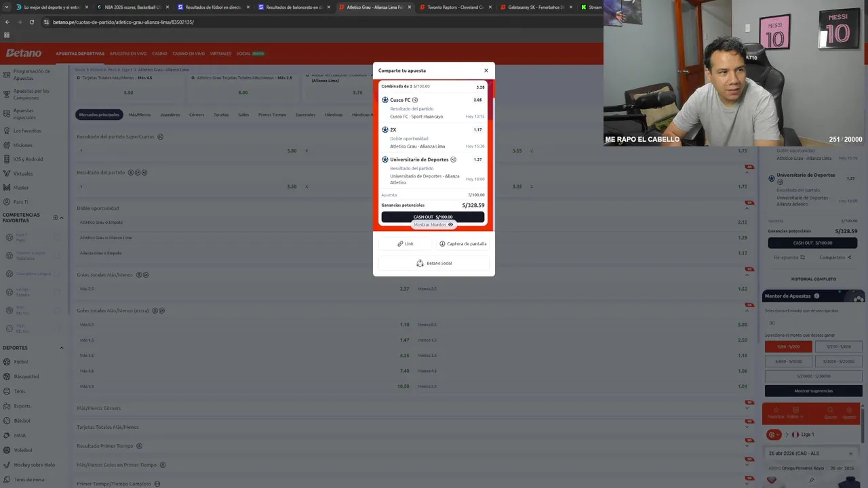868x488 pixels.
Task: Open Virtuales sidebar icon
Action: pyautogui.click(x=6, y=174)
